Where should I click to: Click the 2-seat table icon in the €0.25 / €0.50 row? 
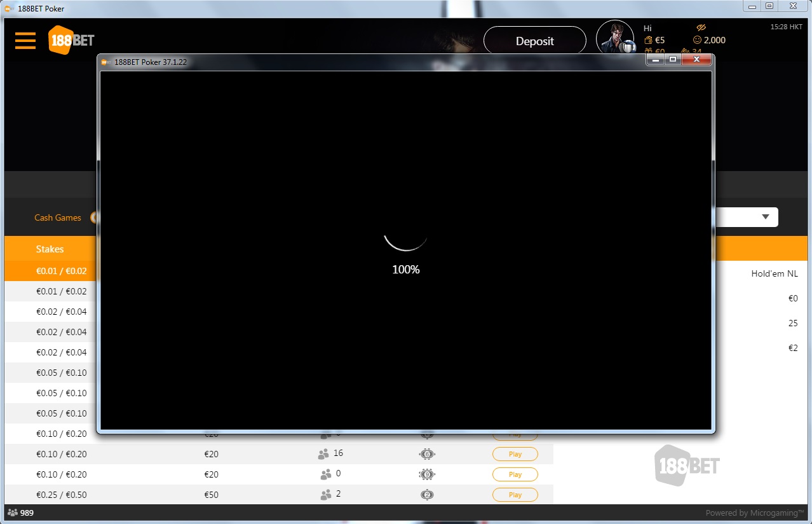[427, 495]
